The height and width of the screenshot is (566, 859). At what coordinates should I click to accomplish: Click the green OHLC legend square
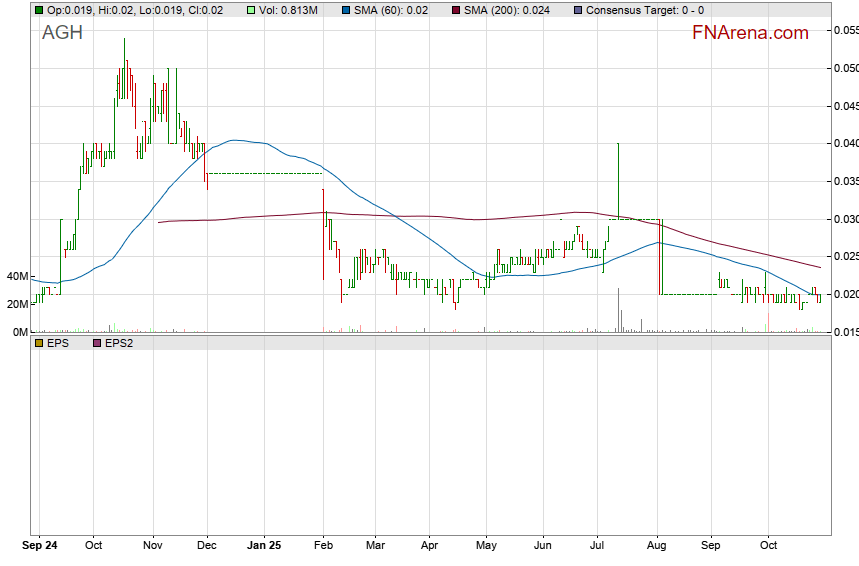[38, 10]
